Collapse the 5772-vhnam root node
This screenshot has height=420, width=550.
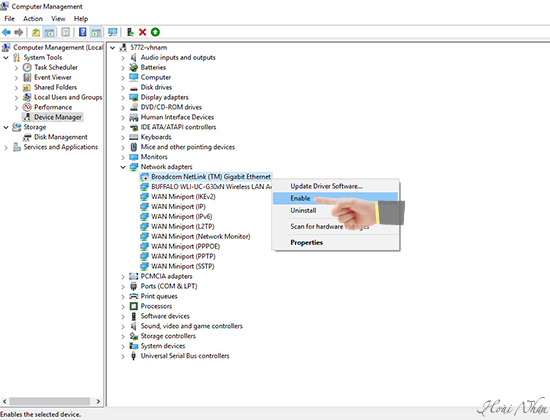point(112,47)
